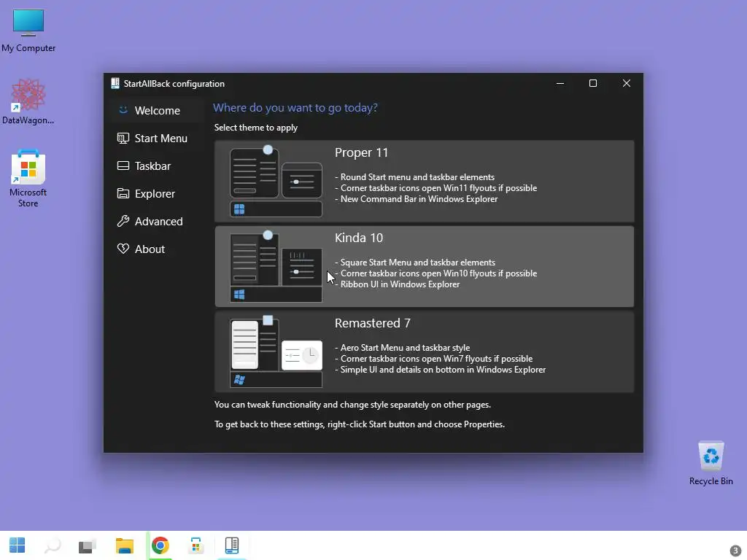747x560 pixels.
Task: Click StartAllBack taskbar icon
Action: pyautogui.click(x=231, y=545)
